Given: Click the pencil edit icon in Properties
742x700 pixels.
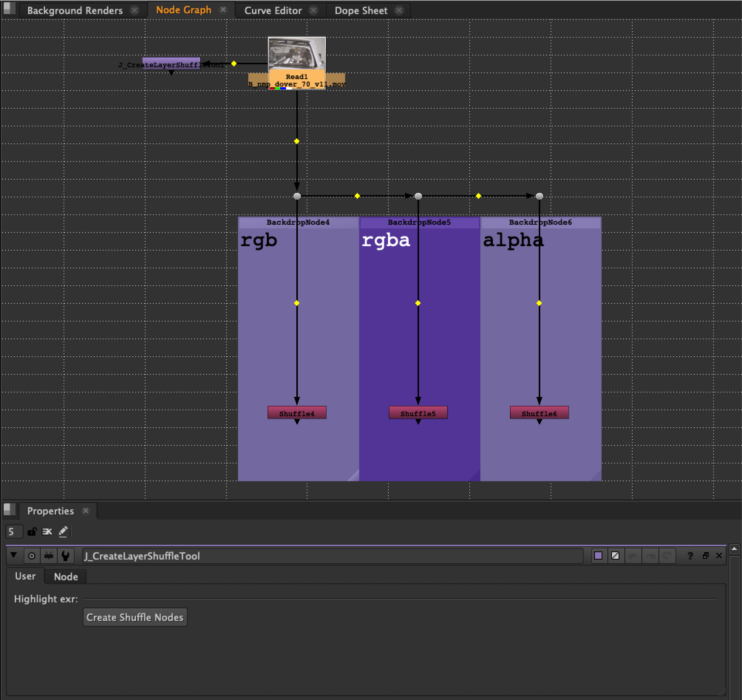Looking at the screenshot, I should pos(63,531).
